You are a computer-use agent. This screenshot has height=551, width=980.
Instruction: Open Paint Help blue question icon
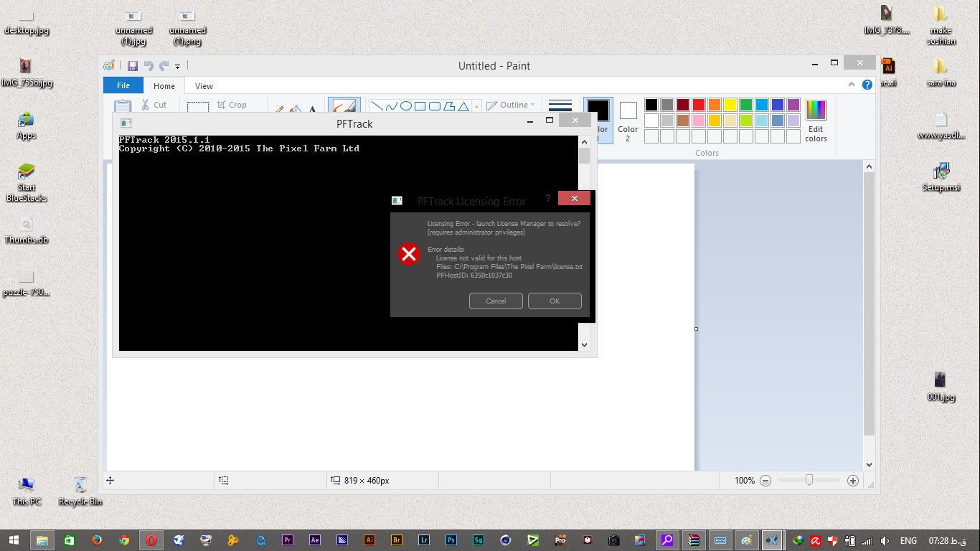(x=867, y=85)
